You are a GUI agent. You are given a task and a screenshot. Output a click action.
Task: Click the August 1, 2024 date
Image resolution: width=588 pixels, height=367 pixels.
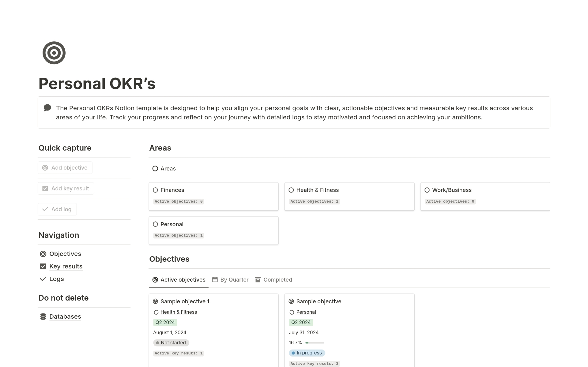tap(170, 332)
